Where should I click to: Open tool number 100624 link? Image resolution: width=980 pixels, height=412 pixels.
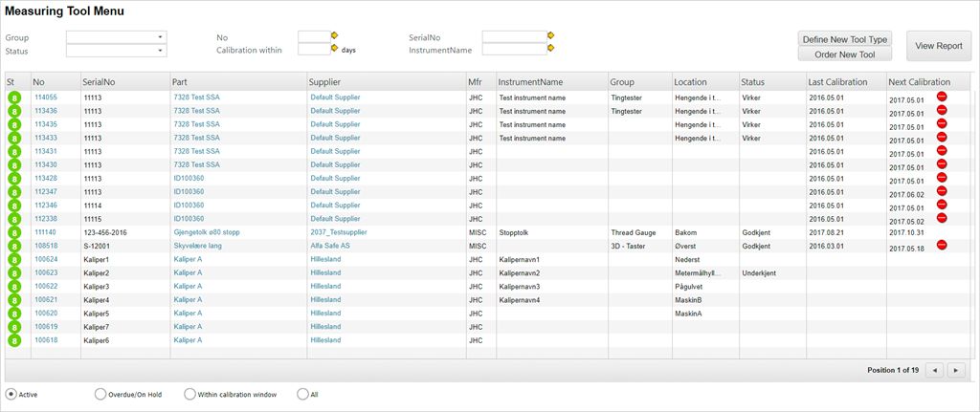46,259
